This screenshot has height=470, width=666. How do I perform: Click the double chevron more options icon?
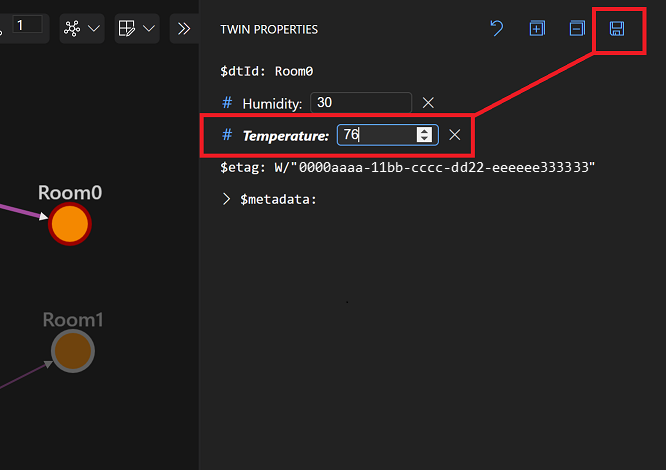tap(183, 28)
